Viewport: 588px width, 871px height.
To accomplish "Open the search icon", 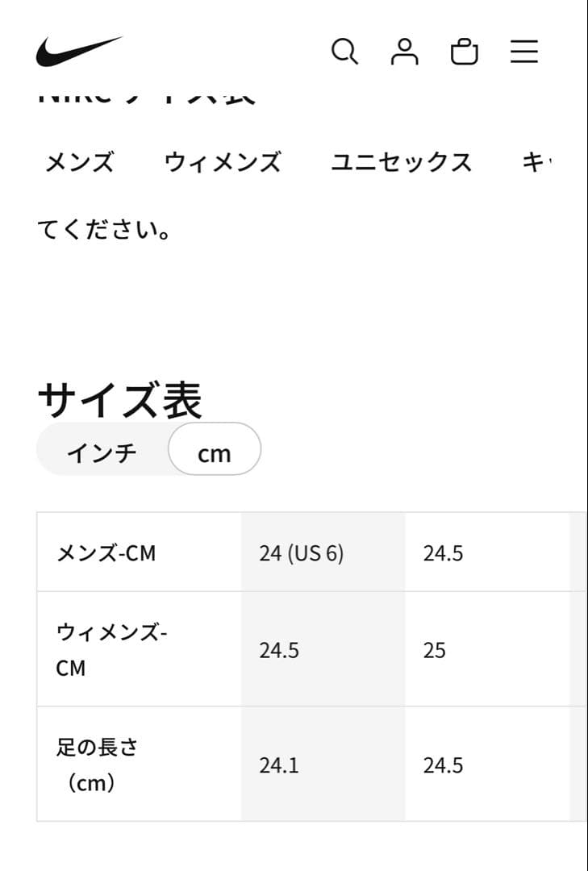I will [x=344, y=52].
